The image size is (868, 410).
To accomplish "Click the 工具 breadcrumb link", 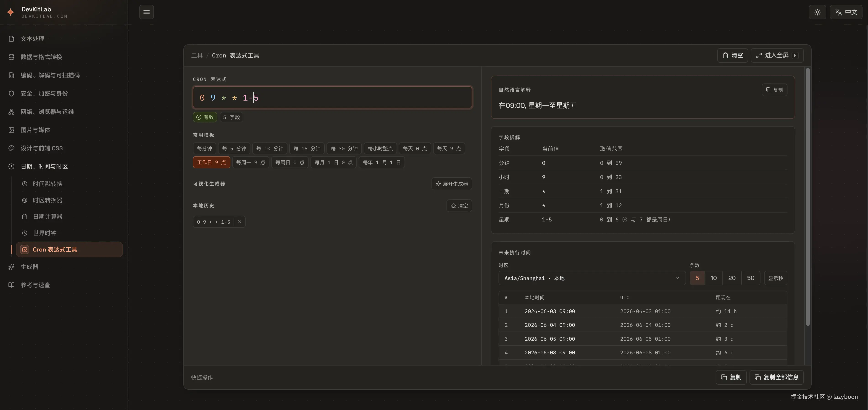I will [197, 56].
